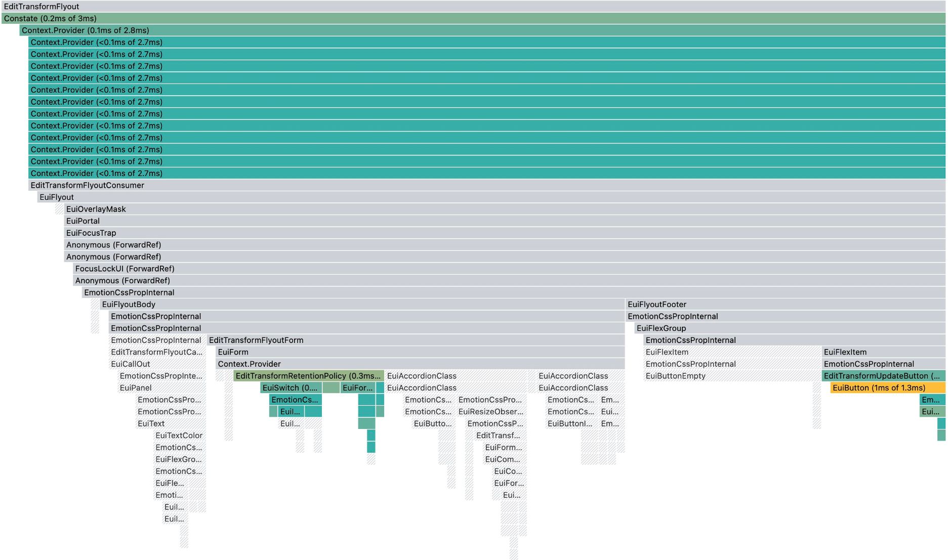
Task: Select the EuiButtonI... bar
Action: tap(572, 423)
